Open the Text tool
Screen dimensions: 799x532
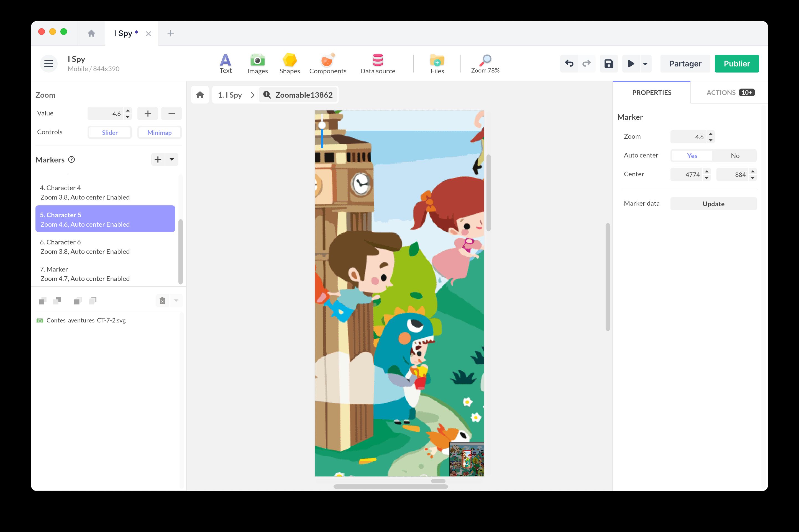point(225,63)
